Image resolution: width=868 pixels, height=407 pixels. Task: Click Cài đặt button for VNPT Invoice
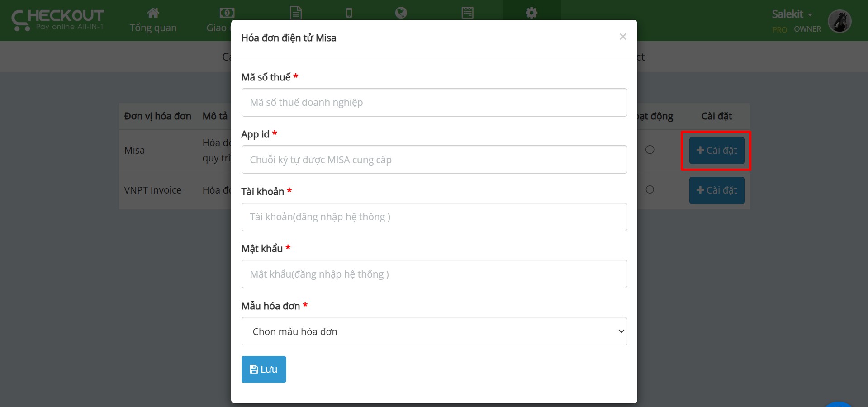point(716,190)
